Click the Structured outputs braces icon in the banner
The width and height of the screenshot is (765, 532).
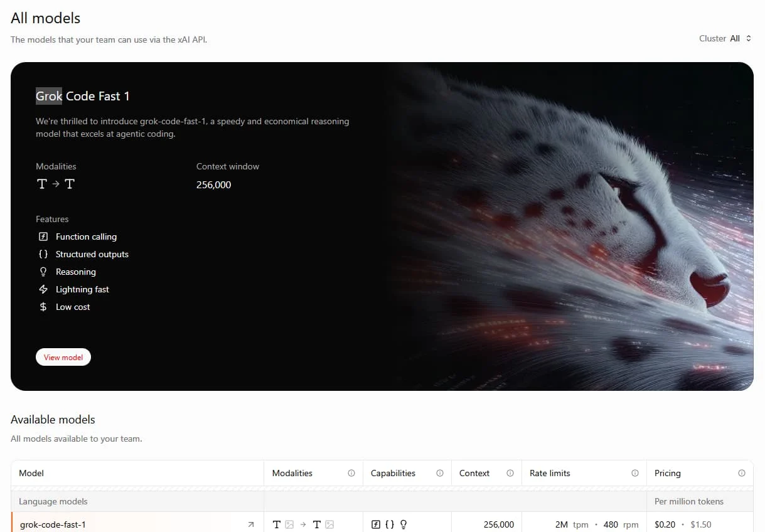(43, 254)
